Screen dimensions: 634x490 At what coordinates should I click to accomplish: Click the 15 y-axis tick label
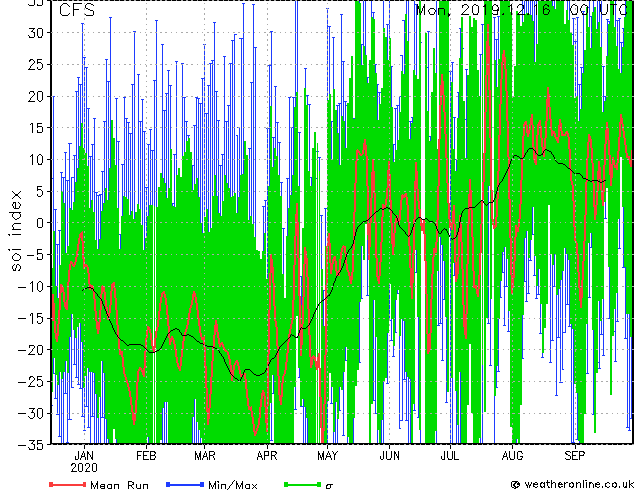[x=36, y=128]
